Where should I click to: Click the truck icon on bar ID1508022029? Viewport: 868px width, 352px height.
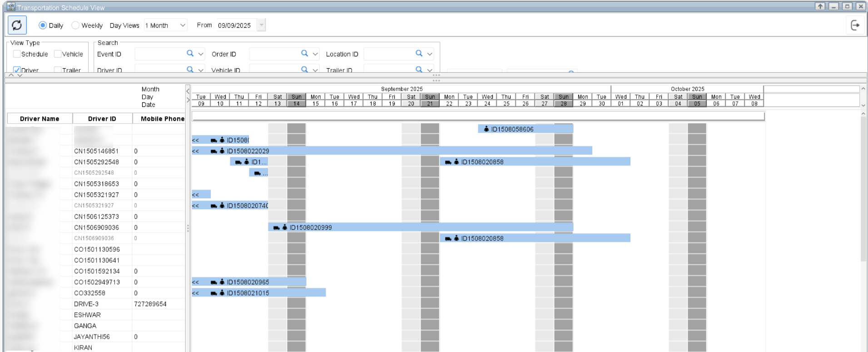[x=214, y=151]
